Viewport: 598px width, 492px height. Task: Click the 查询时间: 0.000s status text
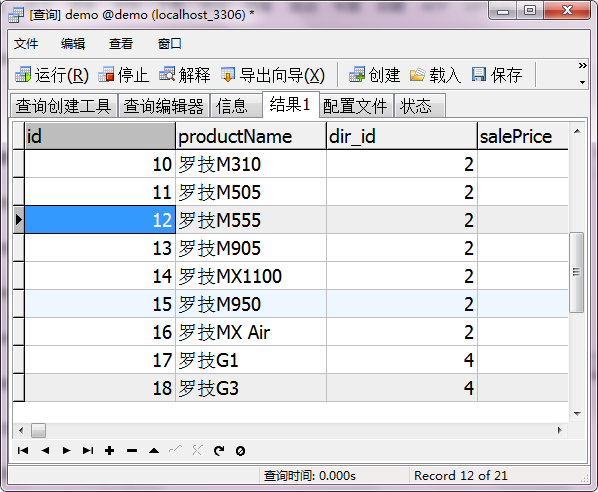pyautogui.click(x=310, y=476)
